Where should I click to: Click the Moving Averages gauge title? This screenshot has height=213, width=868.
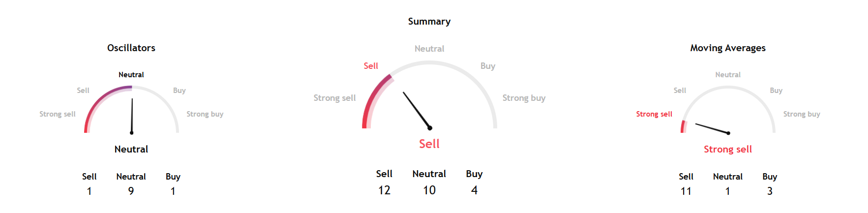[x=727, y=48]
